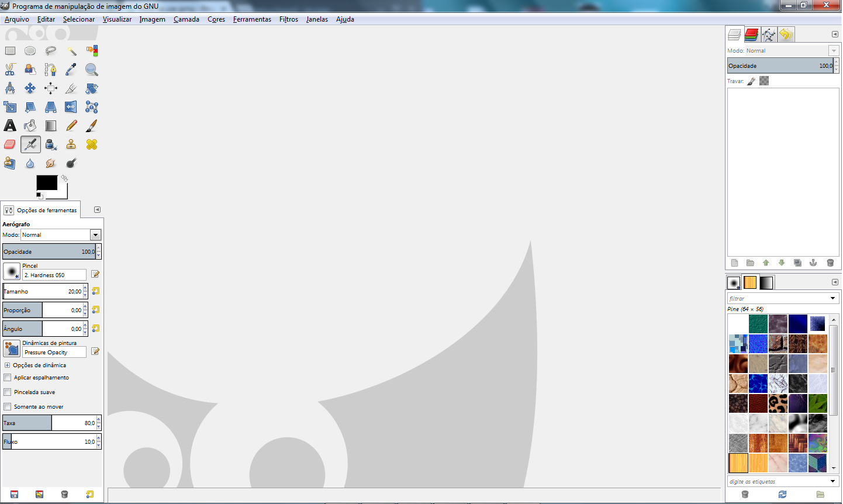This screenshot has width=843, height=504.
Task: Open the Arquivo menu
Action: (x=17, y=19)
